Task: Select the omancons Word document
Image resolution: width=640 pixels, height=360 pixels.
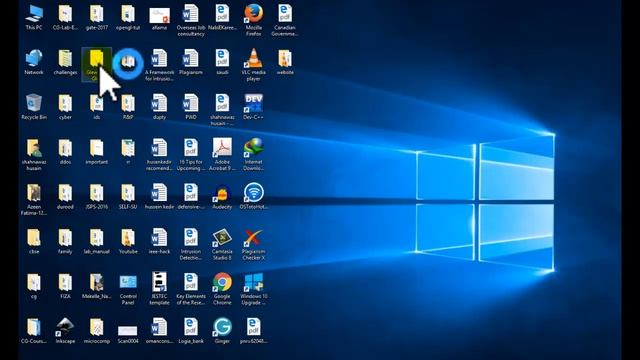Action: coord(160,331)
